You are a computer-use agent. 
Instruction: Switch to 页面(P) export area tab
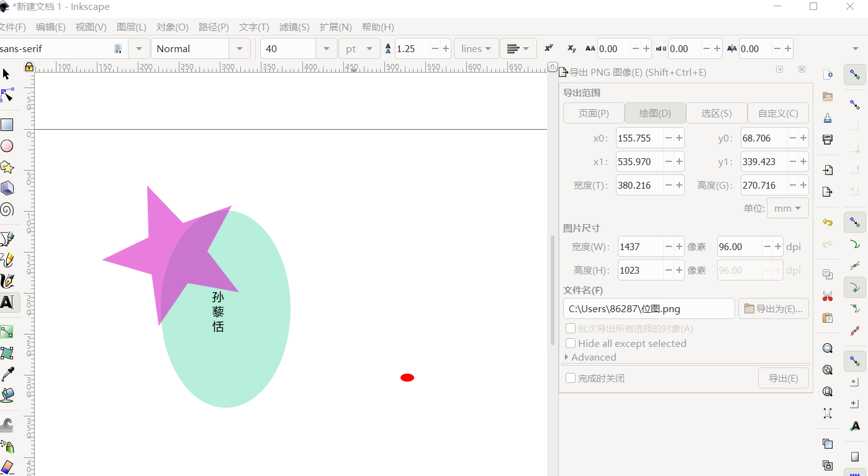594,114
